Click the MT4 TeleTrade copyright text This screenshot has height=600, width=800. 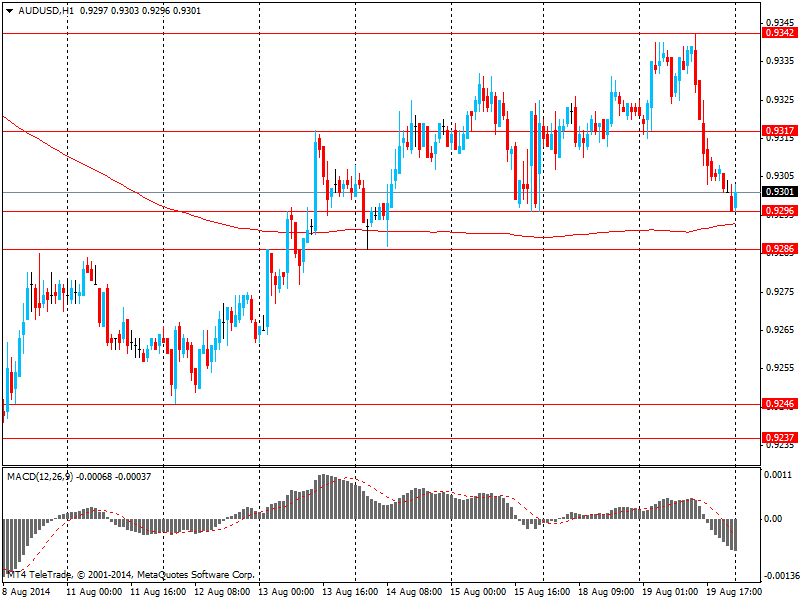[130, 576]
